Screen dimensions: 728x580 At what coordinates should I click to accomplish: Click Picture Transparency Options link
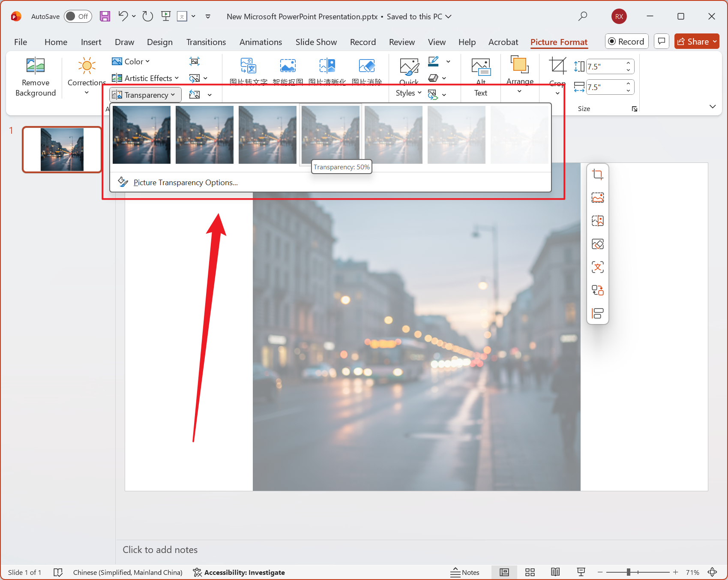pos(185,183)
